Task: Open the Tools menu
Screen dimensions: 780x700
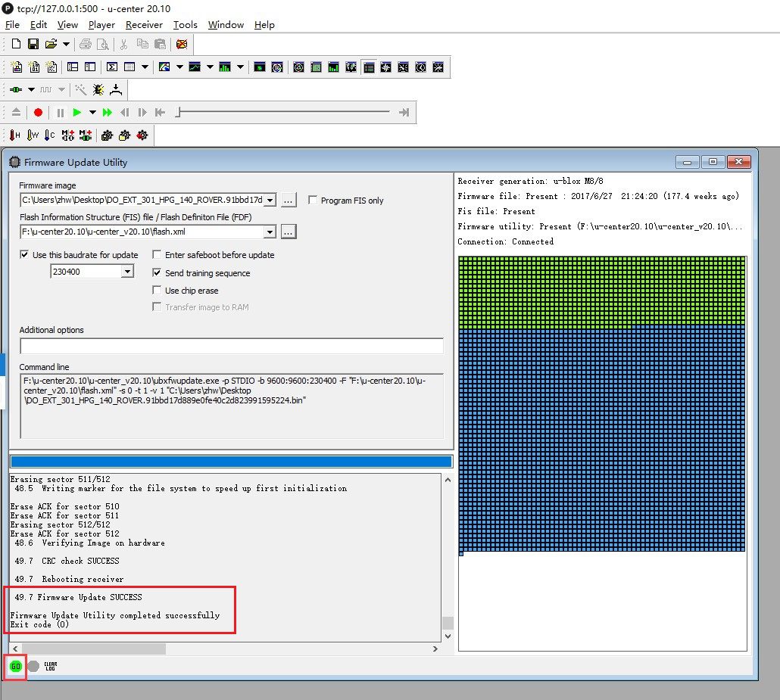Action: pos(185,25)
